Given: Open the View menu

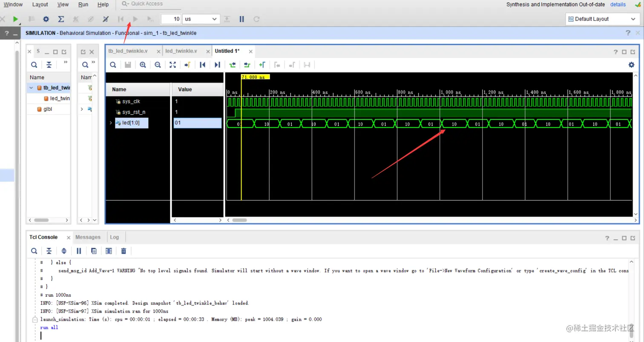Looking at the screenshot, I should (63, 4).
